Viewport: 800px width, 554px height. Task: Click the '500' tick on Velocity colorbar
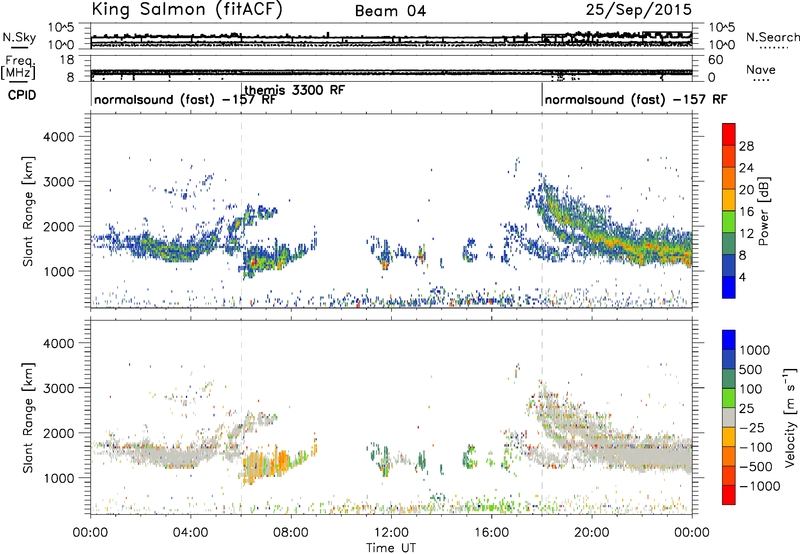[x=751, y=369]
